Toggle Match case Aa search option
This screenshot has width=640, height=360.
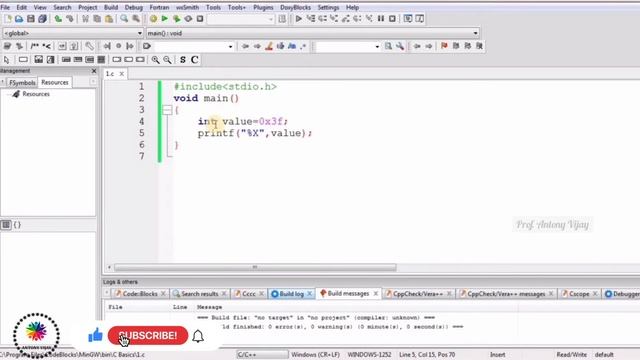tap(292, 46)
